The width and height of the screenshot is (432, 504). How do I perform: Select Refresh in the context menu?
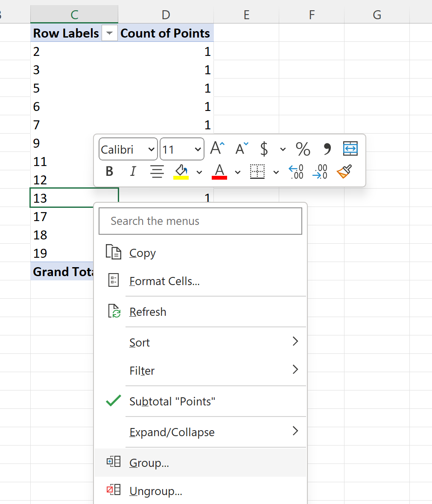tap(200, 312)
